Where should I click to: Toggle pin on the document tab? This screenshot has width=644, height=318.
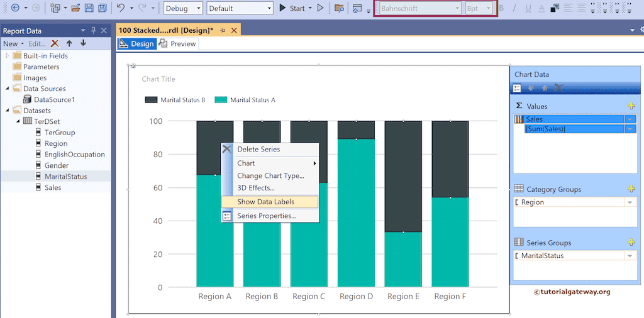pos(223,30)
